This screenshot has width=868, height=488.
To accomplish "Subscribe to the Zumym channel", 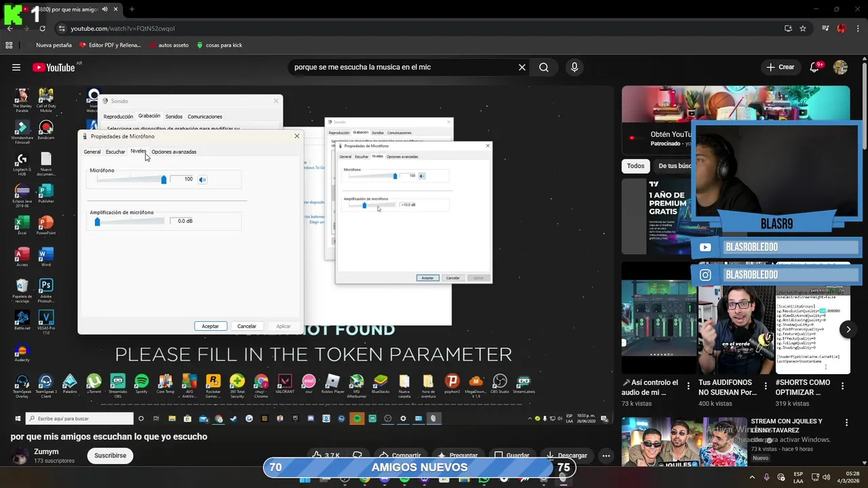I will tap(110, 455).
